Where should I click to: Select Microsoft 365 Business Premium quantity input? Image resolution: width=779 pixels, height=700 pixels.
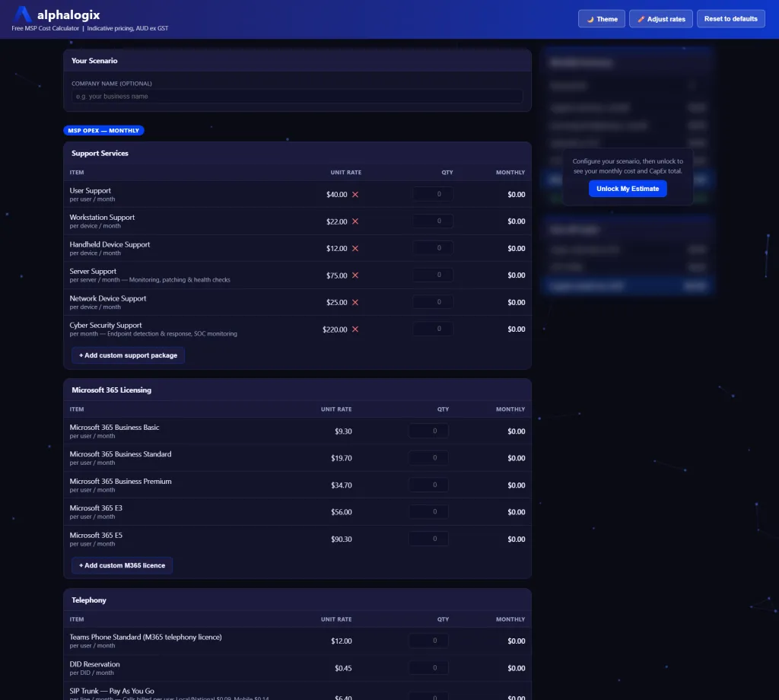429,485
